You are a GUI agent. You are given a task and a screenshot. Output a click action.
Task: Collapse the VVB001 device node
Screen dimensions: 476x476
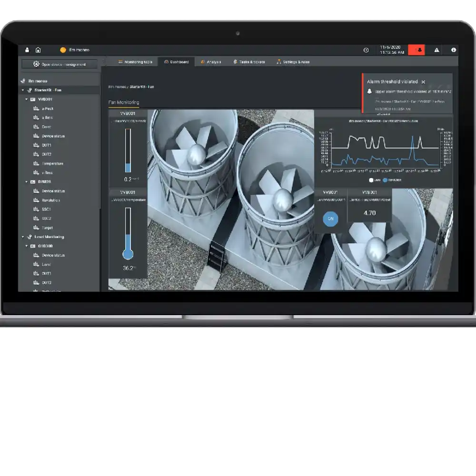coord(27,99)
